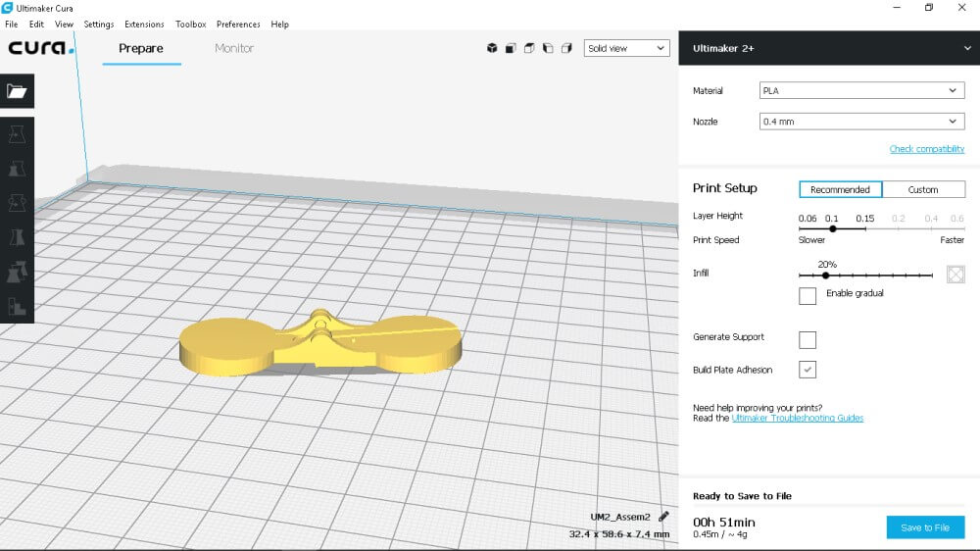Click the 00h 51min print time estimate
Image resolution: width=980 pixels, height=551 pixels.
pos(724,522)
